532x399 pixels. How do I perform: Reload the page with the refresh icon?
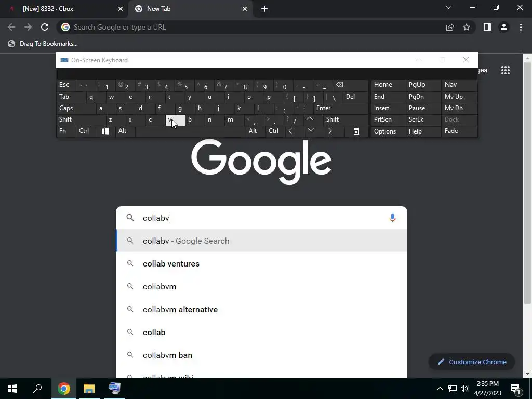(x=45, y=27)
